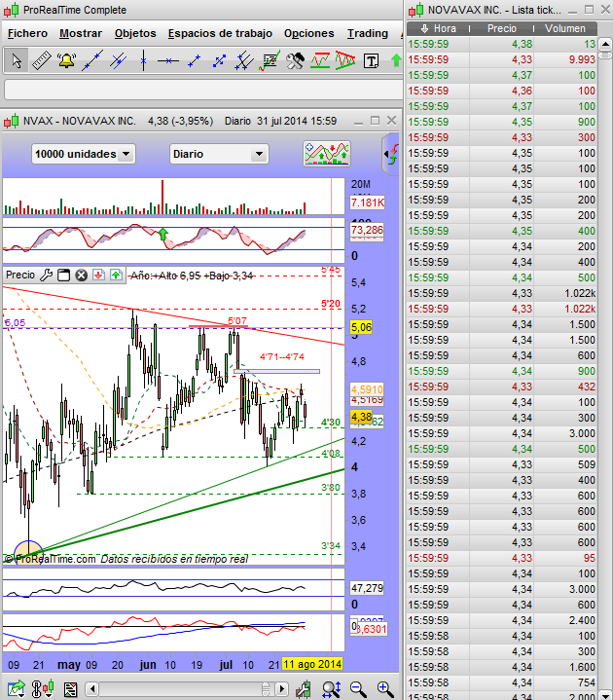
Task: Remove the Precio panel with X icon
Action: coord(81,275)
